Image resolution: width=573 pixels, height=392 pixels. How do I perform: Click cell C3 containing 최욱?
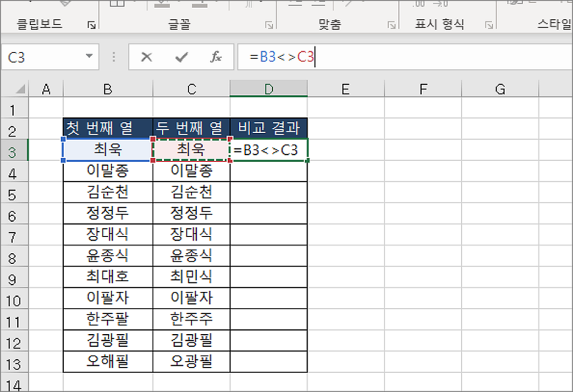[x=192, y=150]
